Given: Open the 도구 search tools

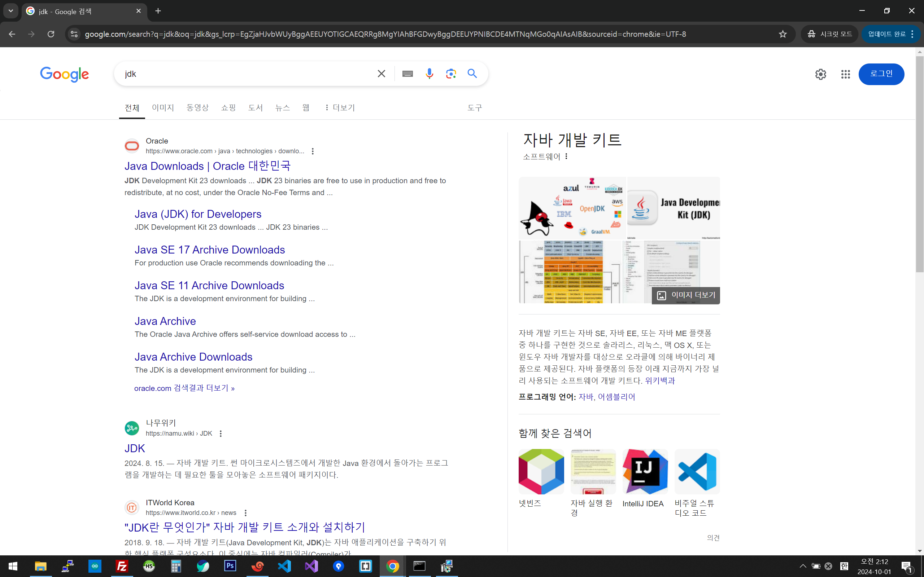Looking at the screenshot, I should click(475, 107).
